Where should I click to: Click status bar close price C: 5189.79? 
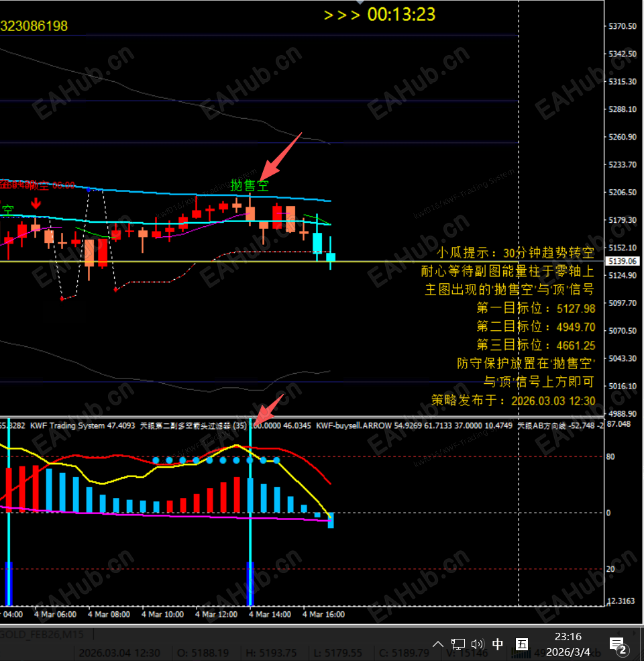pyautogui.click(x=405, y=653)
